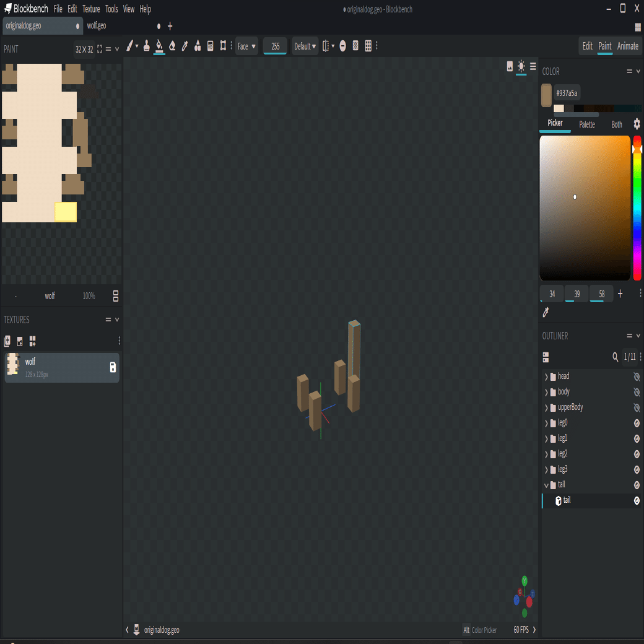The image size is (644, 644).
Task: Toggle visibility of the head group
Action: (x=637, y=376)
